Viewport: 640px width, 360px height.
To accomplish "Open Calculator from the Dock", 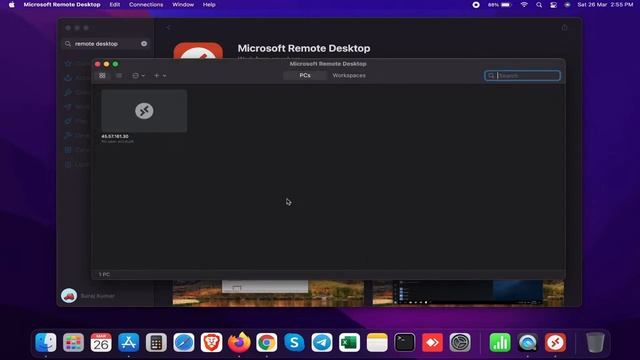I will [156, 342].
